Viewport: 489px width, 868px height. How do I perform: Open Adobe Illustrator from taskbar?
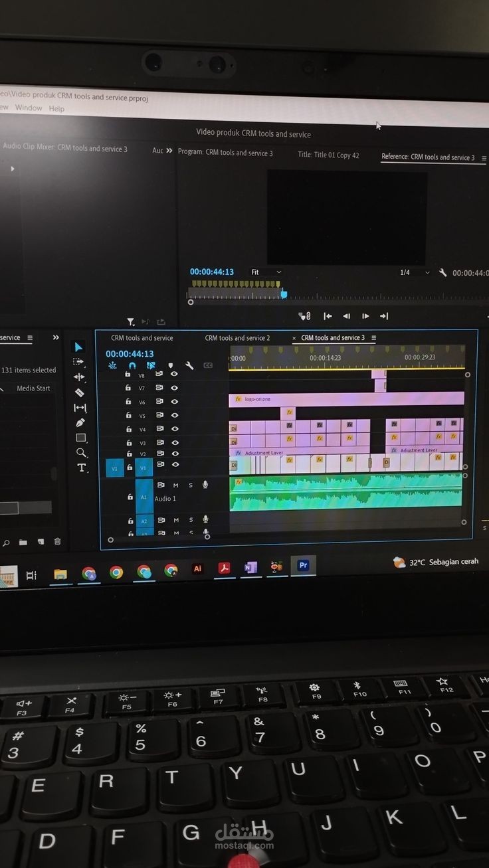click(197, 569)
